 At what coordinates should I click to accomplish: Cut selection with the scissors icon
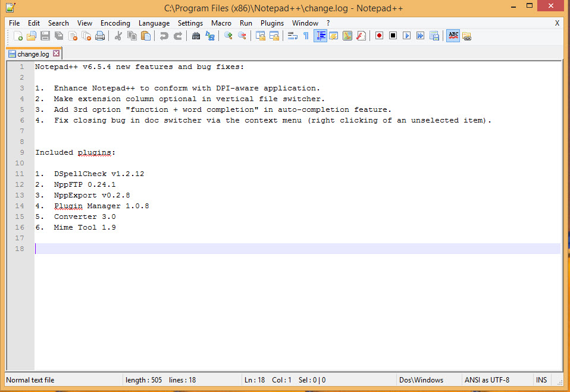(x=118, y=36)
